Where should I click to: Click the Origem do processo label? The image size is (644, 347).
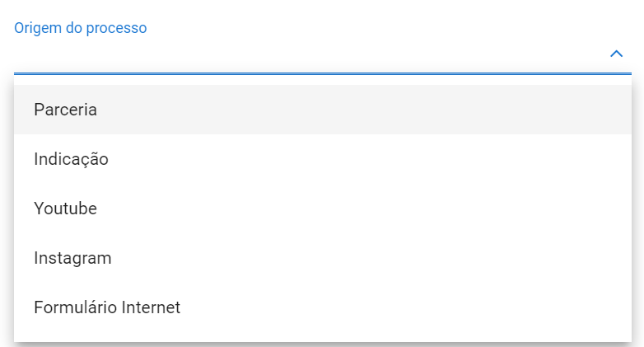point(81,28)
